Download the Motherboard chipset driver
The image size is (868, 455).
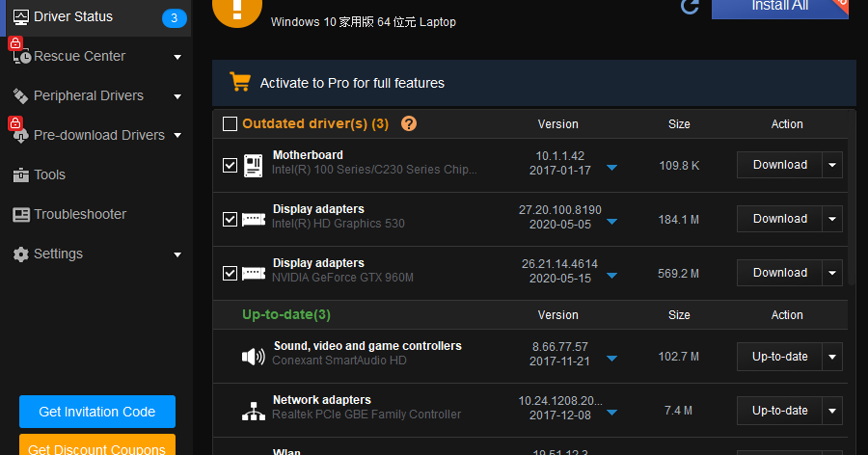click(779, 165)
